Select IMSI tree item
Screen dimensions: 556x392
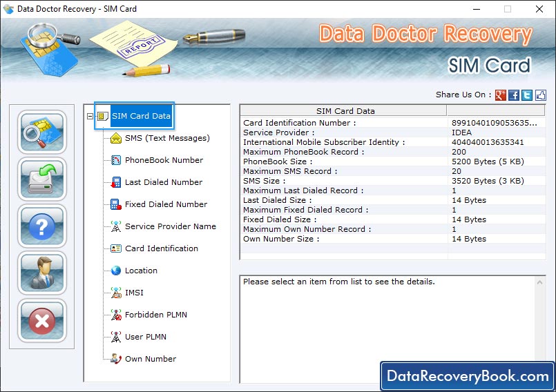coord(135,293)
